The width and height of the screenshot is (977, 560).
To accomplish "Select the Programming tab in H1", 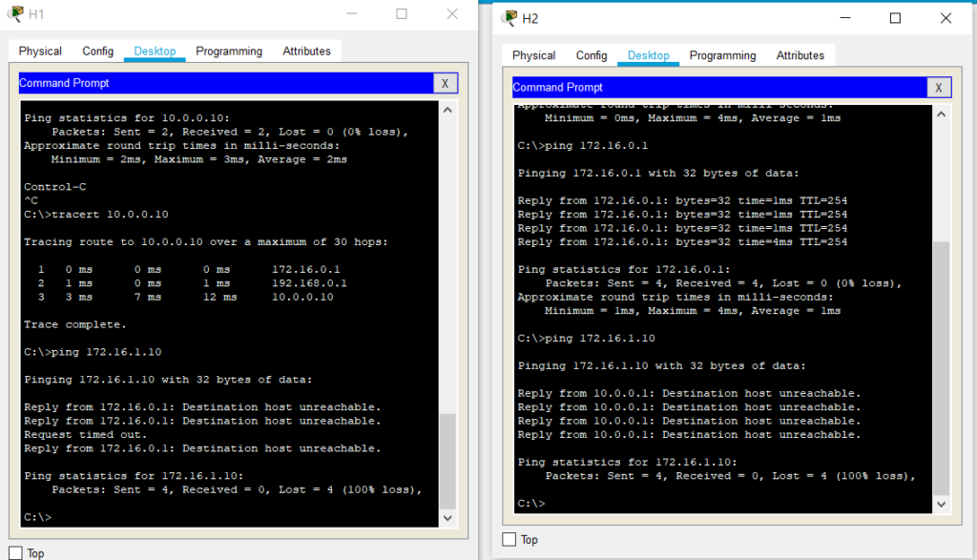I will pos(229,52).
